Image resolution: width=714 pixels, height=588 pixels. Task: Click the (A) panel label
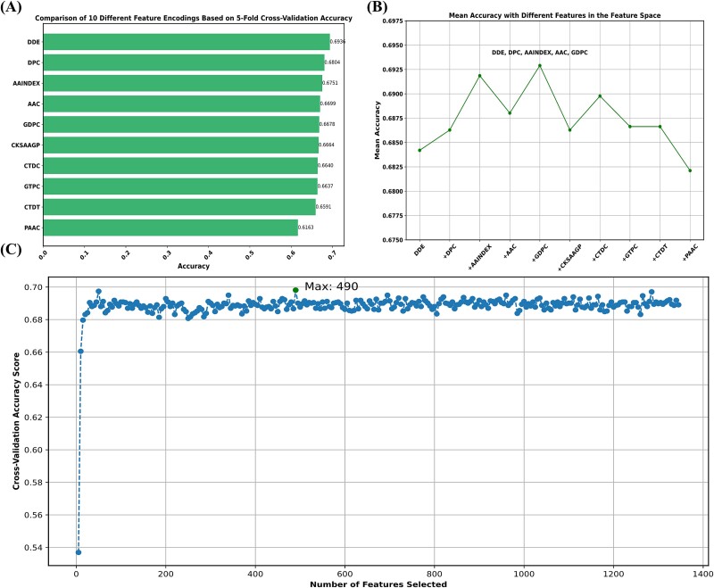(11, 7)
